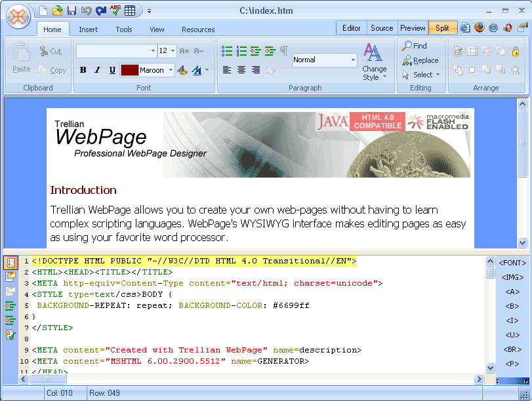The image size is (532, 401).
Task: Click the source pane horizontal scrollbar thumb
Action: pyautogui.click(x=48, y=379)
